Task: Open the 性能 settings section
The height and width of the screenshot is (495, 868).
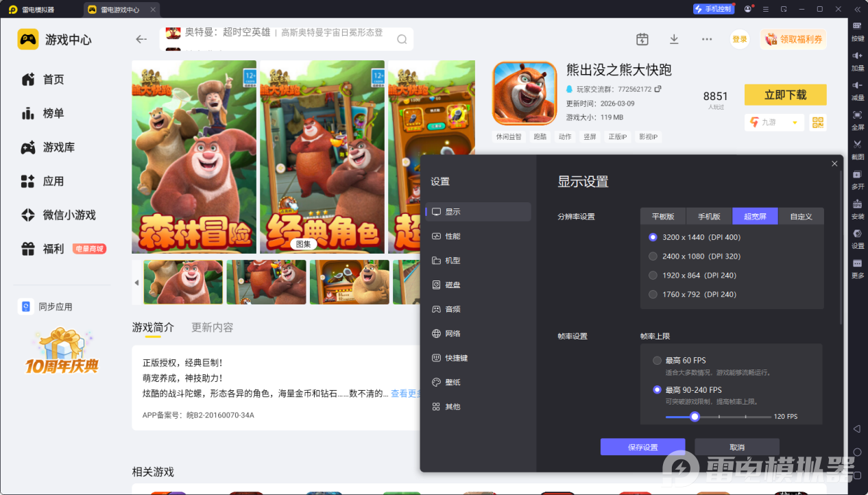Action: click(453, 237)
